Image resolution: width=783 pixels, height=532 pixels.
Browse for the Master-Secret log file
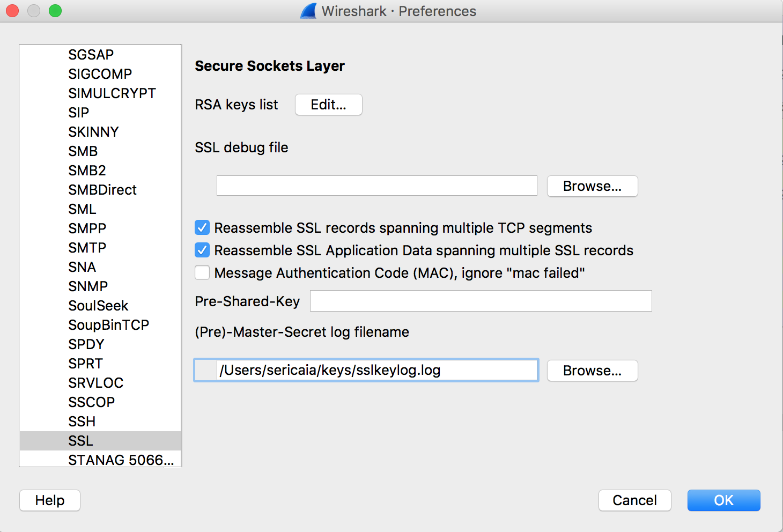click(x=593, y=371)
